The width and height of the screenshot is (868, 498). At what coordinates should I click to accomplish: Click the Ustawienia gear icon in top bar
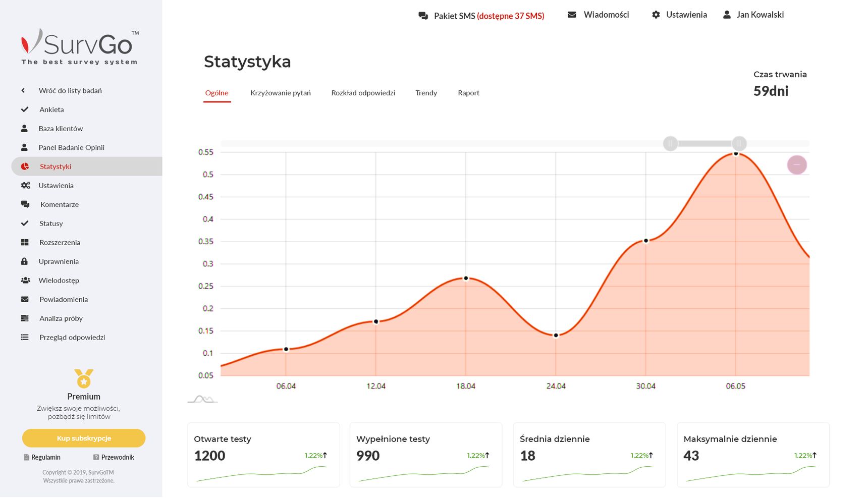point(656,15)
